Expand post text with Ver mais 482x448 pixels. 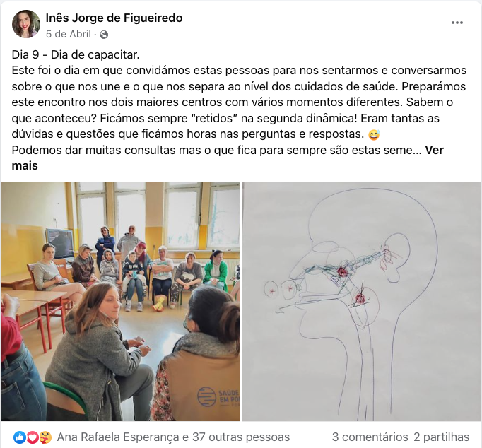(x=228, y=158)
